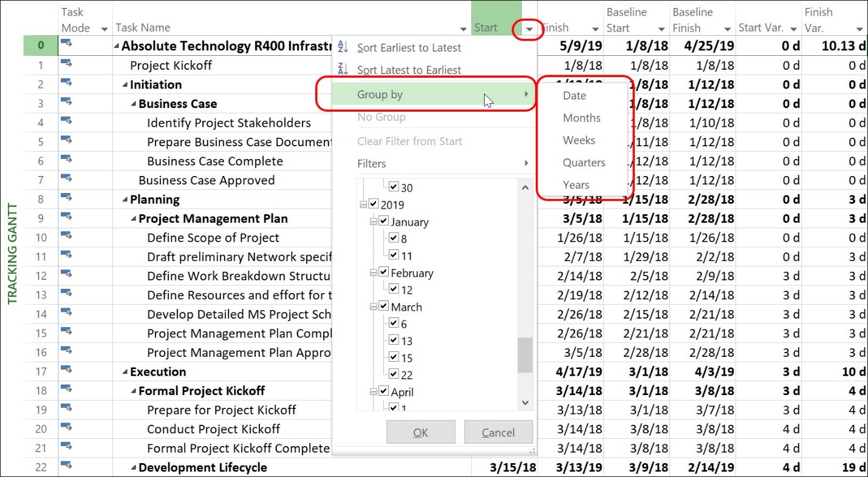Select the Development Lifecycle summary task
868x477 pixels.
[x=202, y=467]
